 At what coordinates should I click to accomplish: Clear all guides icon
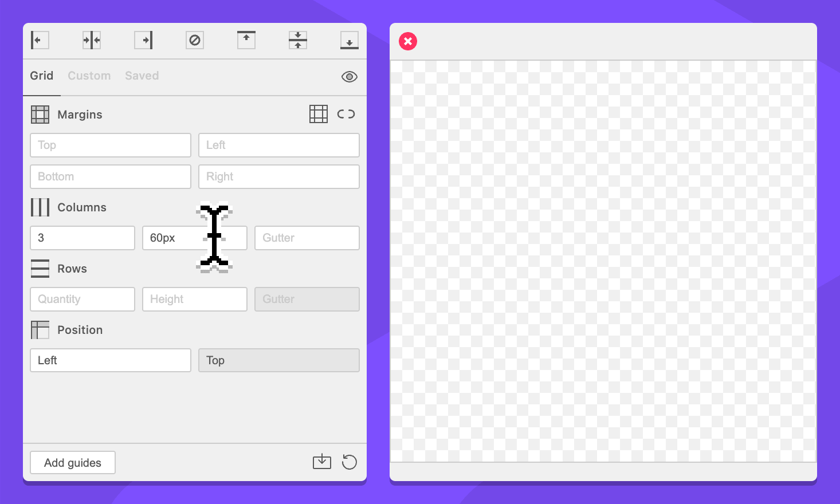point(195,40)
